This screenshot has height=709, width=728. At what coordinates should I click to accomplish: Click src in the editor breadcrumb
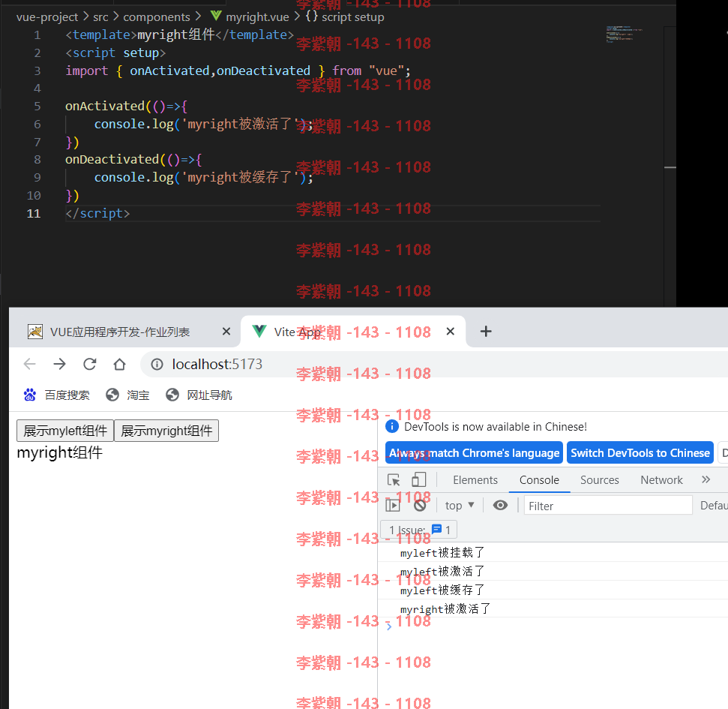pos(100,17)
